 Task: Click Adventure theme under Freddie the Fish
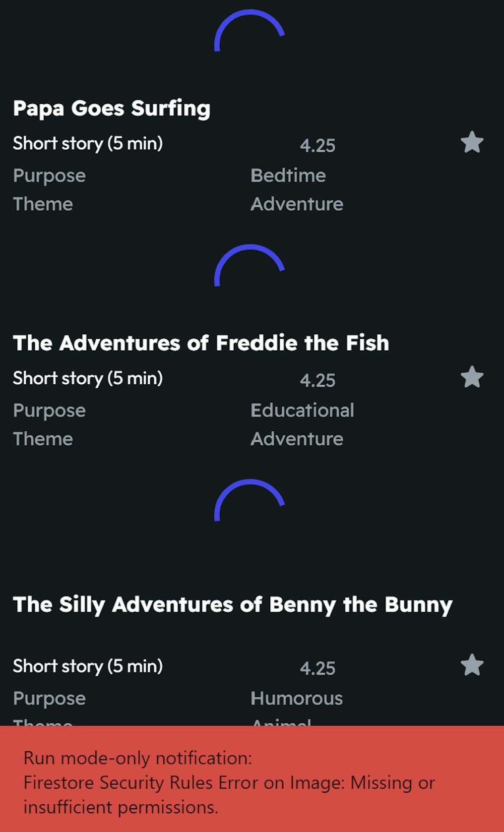297,439
